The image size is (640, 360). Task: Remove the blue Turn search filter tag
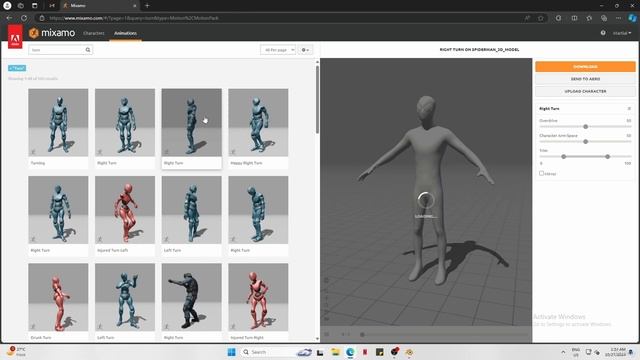[x=17, y=68]
